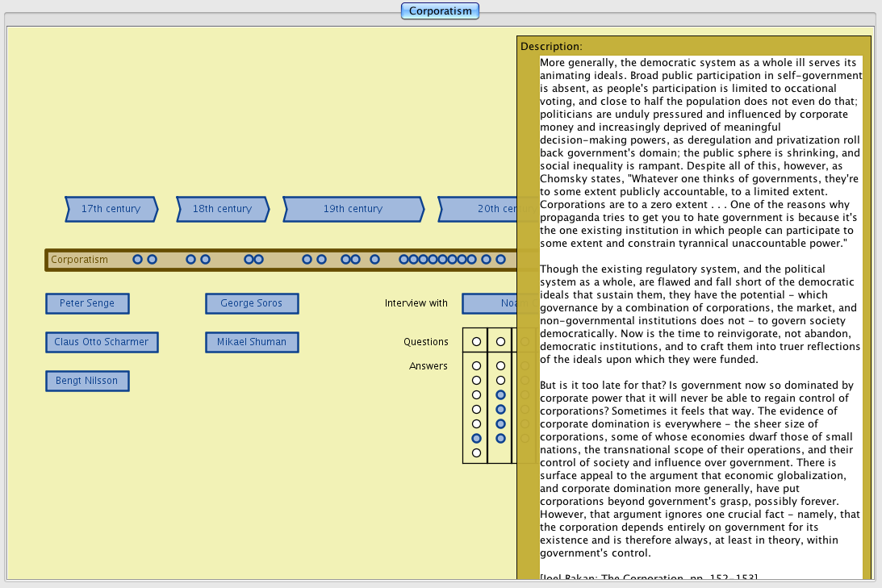Click the topmost filled answer in second column

pyautogui.click(x=500, y=394)
